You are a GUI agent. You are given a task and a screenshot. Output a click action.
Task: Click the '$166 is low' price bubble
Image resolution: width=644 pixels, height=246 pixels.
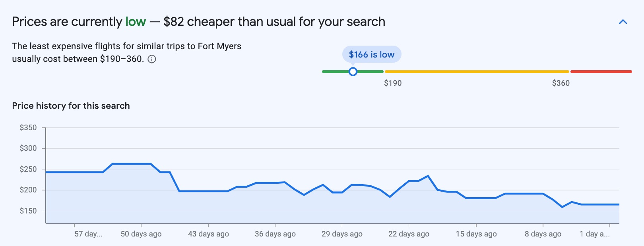[371, 54]
